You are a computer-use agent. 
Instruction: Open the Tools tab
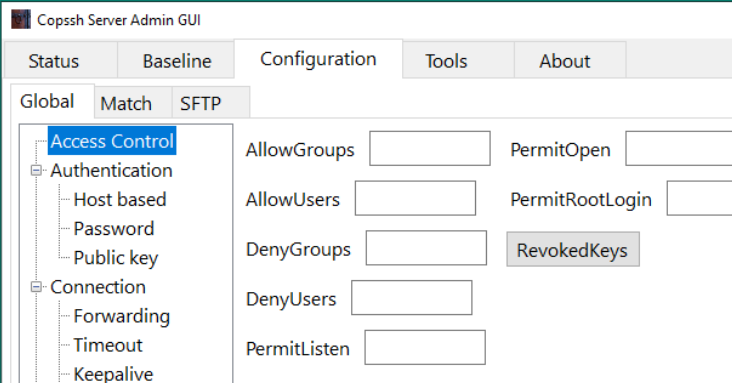(458, 60)
